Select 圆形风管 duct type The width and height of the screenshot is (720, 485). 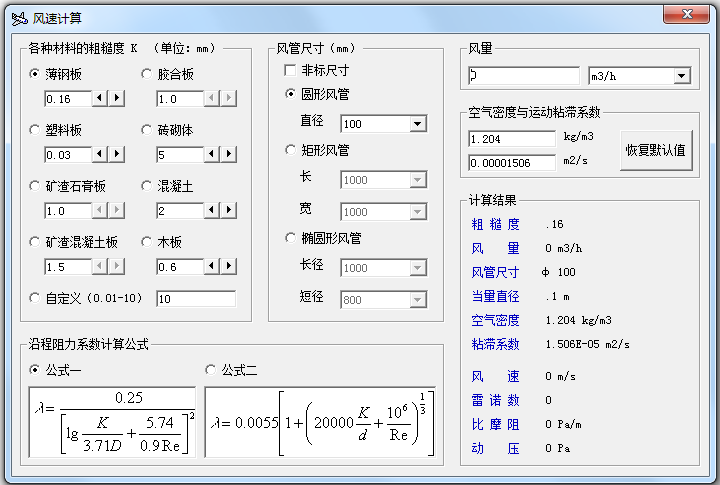click(x=290, y=94)
